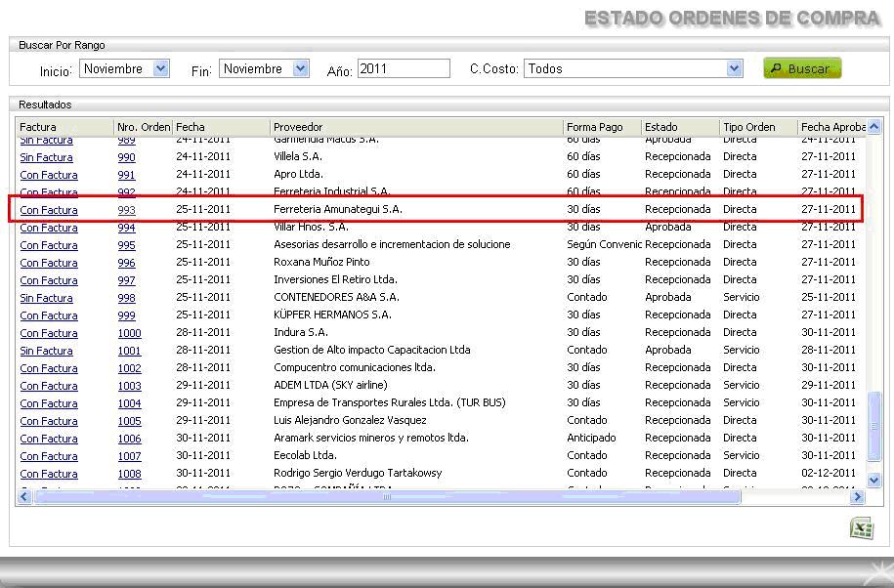Open order number 995 link
Image resolution: width=894 pixels, height=588 pixels.
tap(127, 245)
